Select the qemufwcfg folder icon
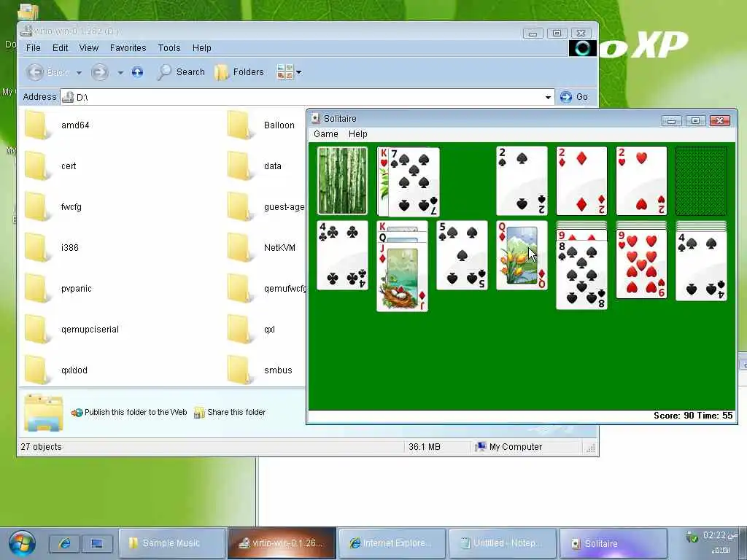Image resolution: width=747 pixels, height=560 pixels. pyautogui.click(x=239, y=289)
